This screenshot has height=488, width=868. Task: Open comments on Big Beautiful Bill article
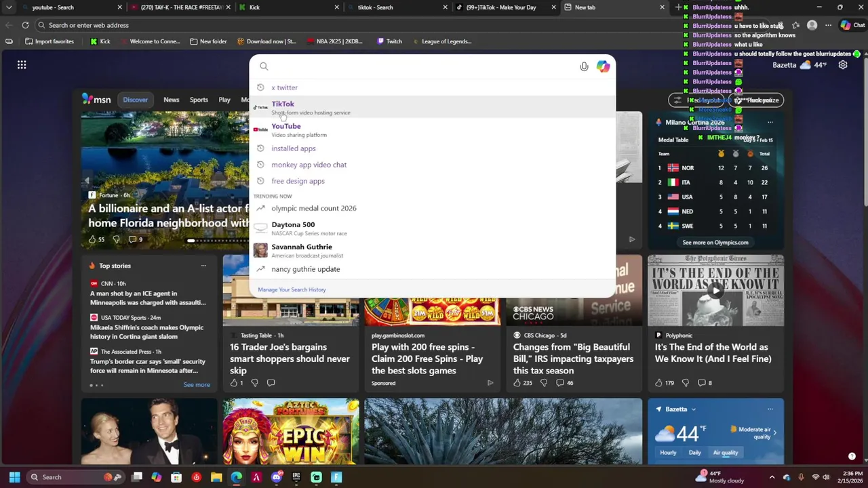(560, 383)
